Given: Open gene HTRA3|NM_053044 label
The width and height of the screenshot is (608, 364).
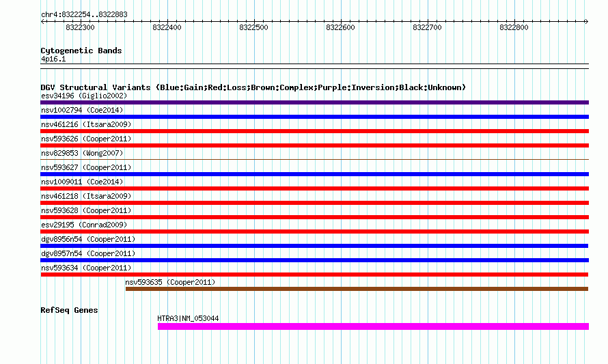Looking at the screenshot, I should (x=188, y=318).
